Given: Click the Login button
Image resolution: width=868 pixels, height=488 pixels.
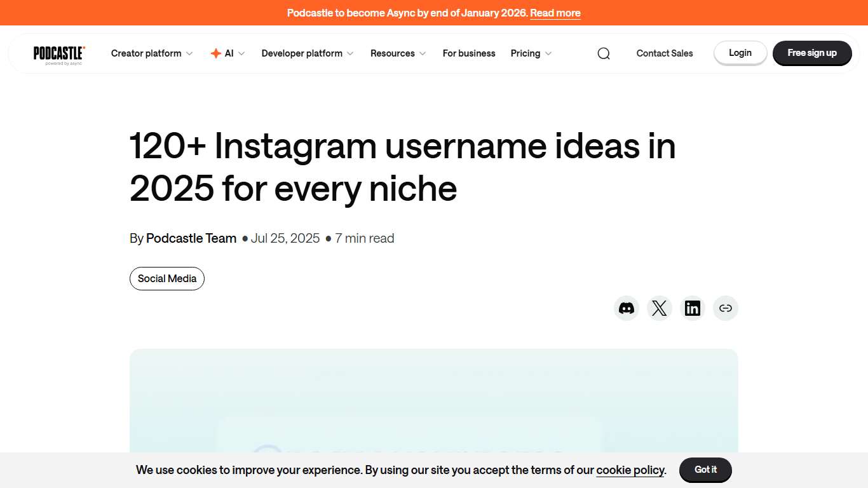Looking at the screenshot, I should pyautogui.click(x=740, y=53).
